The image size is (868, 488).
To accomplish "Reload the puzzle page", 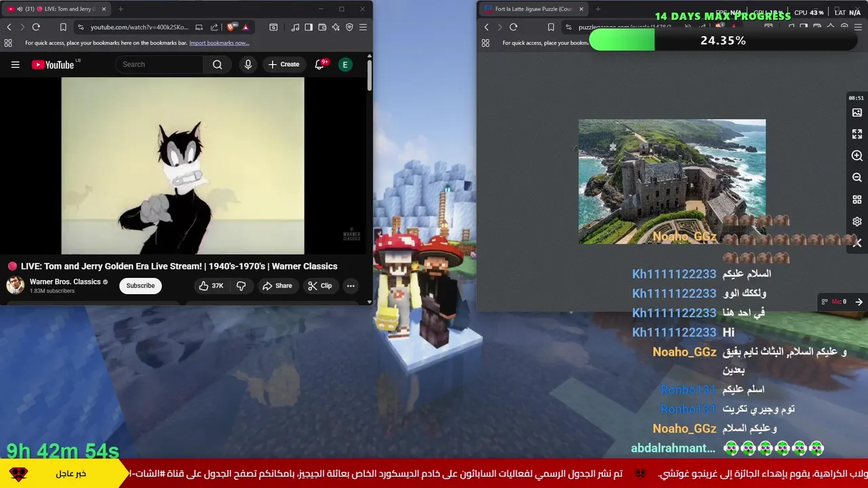I will click(513, 27).
